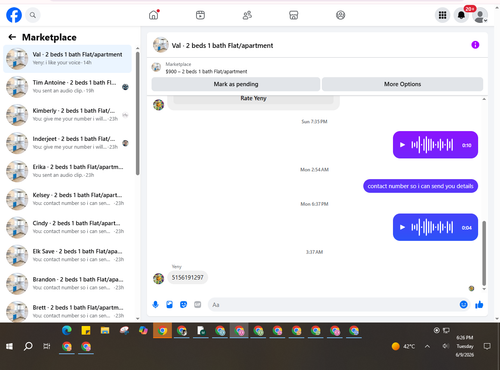Play the 0:10 audio clip
500x370 pixels.
coord(402,145)
